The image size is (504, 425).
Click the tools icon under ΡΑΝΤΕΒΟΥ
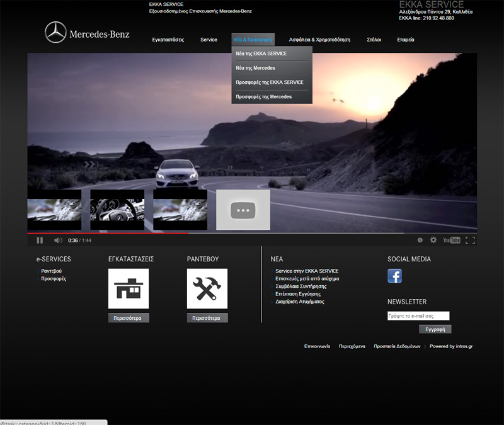[207, 288]
